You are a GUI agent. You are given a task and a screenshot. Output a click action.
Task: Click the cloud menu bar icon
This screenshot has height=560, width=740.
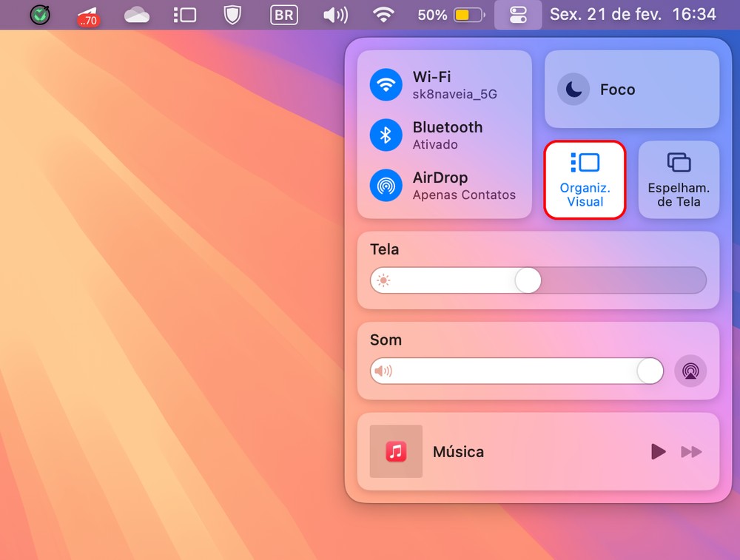coord(137,15)
